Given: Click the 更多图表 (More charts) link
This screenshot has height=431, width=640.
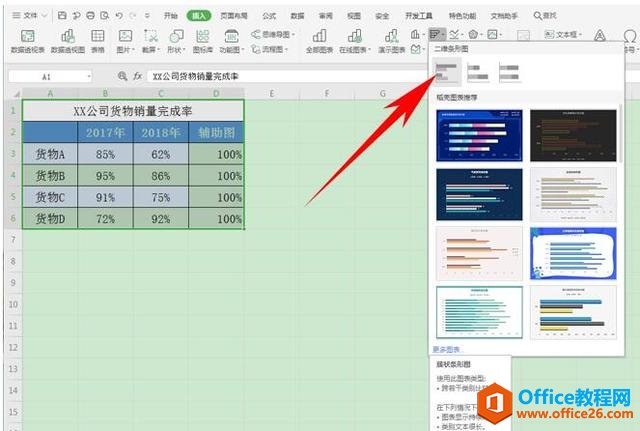Looking at the screenshot, I should (446, 349).
